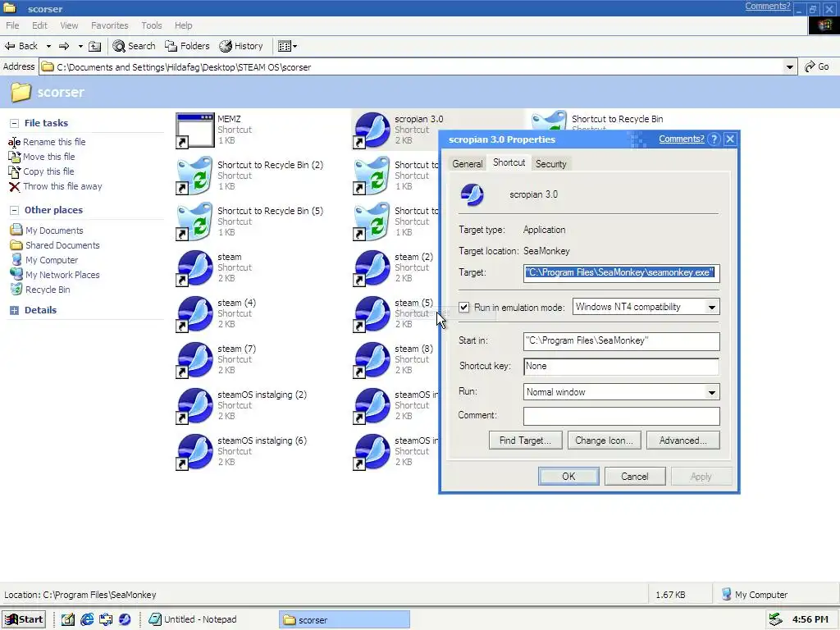Open the Back history dropdown arrow
This screenshot has width=840, height=630.
pyautogui.click(x=48, y=46)
